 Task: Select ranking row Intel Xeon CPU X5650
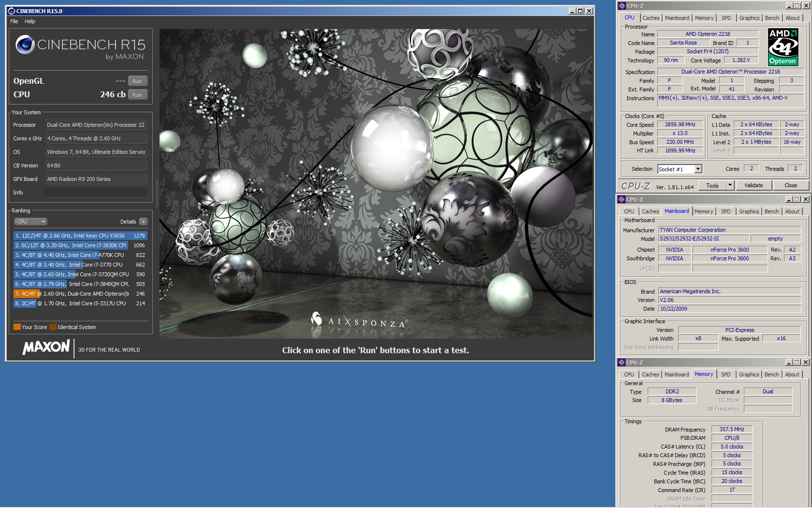80,236
